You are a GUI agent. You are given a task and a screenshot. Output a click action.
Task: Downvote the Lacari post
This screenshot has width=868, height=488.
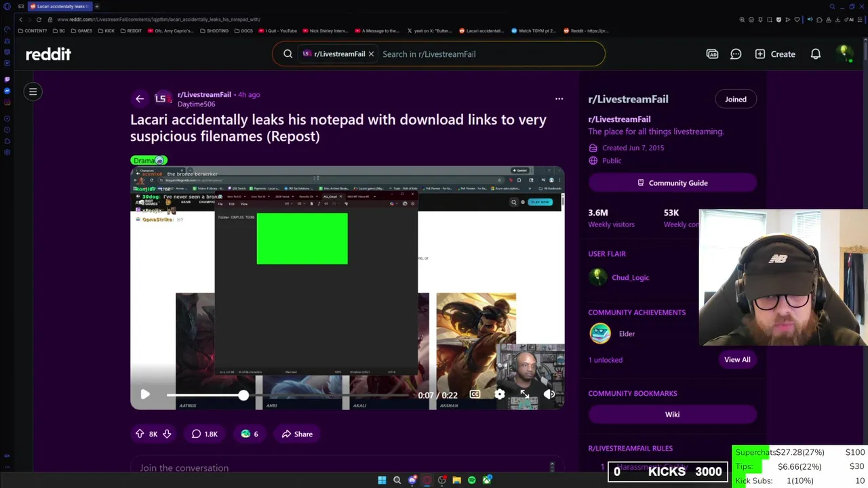[167, 434]
